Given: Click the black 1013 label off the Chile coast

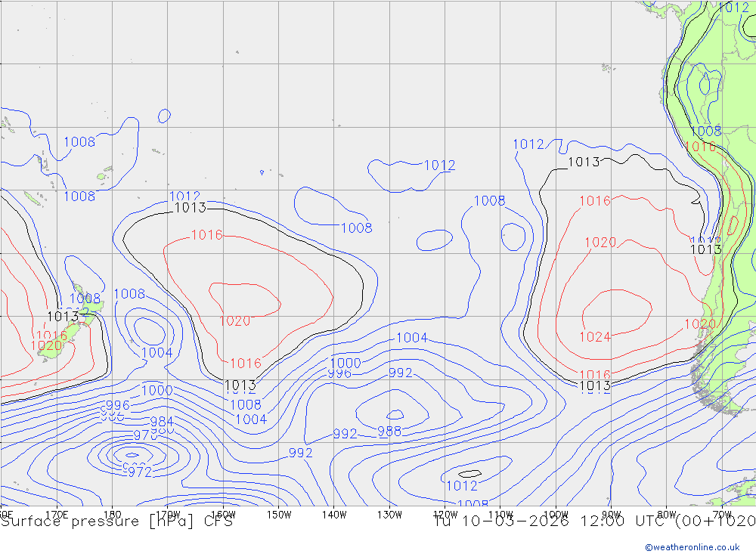Looking at the screenshot, I should point(706,249).
